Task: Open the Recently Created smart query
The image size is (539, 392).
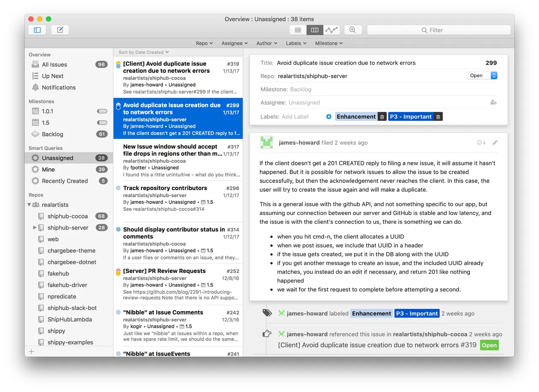Action: pyautogui.click(x=69, y=181)
